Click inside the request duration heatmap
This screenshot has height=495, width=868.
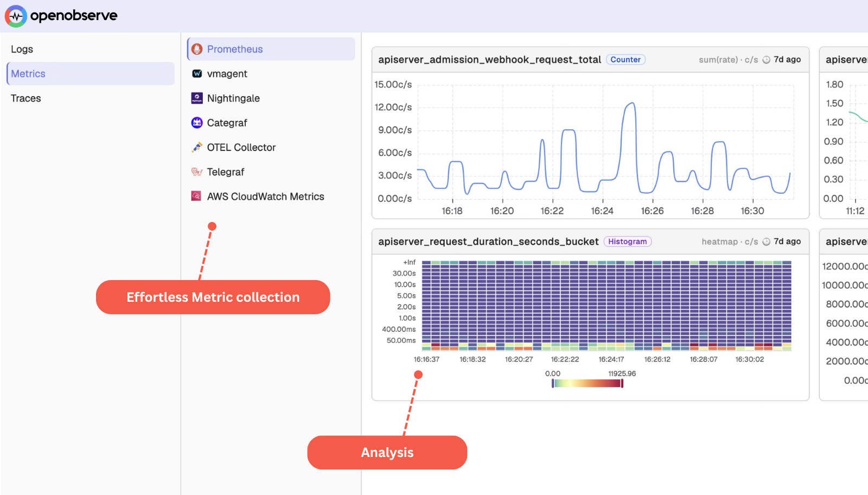607,306
